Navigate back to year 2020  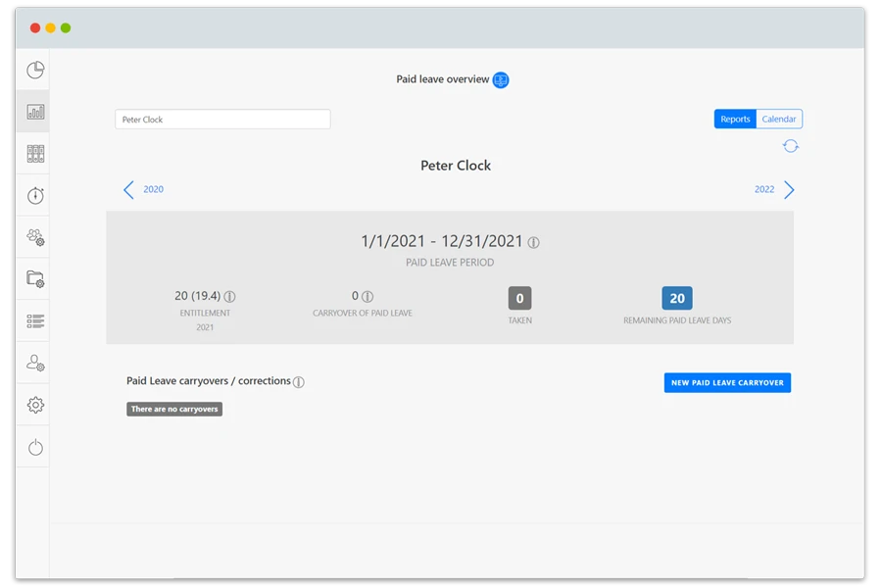144,189
